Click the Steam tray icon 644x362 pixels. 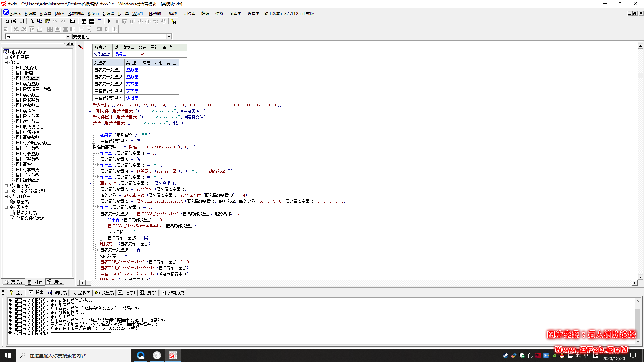(x=505, y=355)
